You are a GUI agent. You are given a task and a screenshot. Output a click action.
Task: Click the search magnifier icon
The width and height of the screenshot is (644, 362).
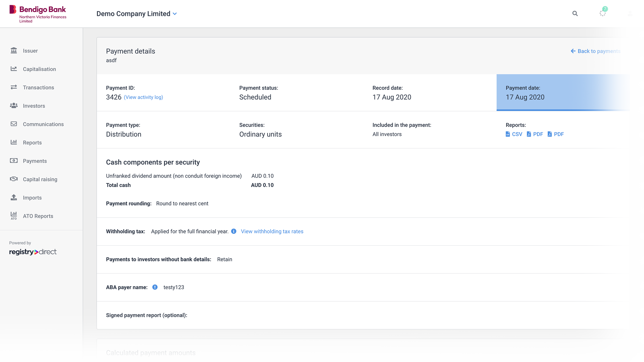coord(575,13)
